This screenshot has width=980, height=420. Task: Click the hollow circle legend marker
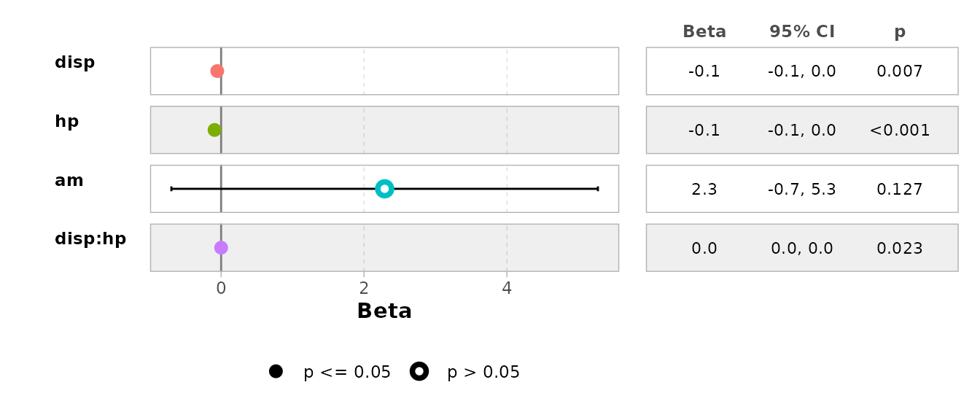419,372
